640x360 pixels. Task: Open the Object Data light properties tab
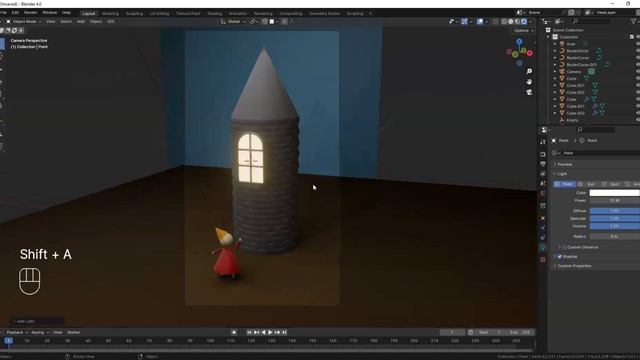tap(543, 248)
